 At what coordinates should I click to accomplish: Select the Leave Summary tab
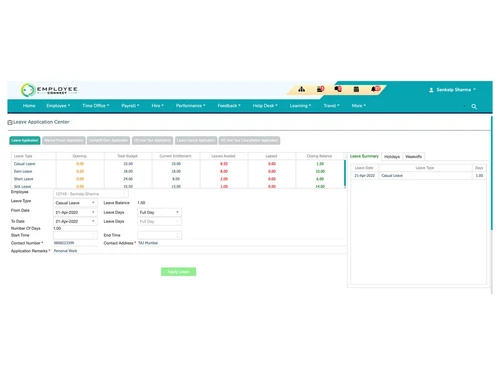click(x=364, y=156)
